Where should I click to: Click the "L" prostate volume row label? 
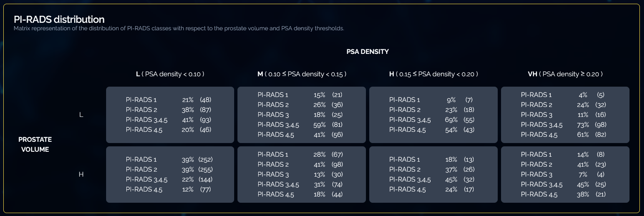pos(81,115)
